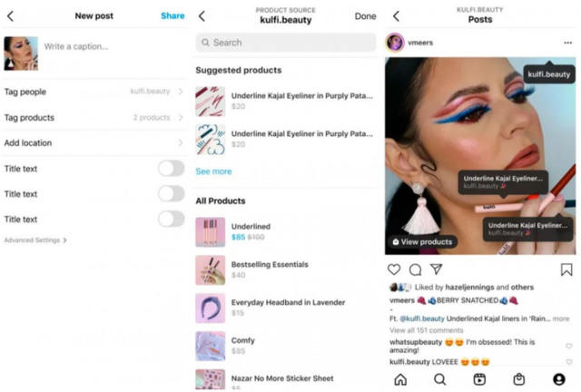The width and height of the screenshot is (581, 392).
Task: Open Add location row chevron
Action: (181, 142)
